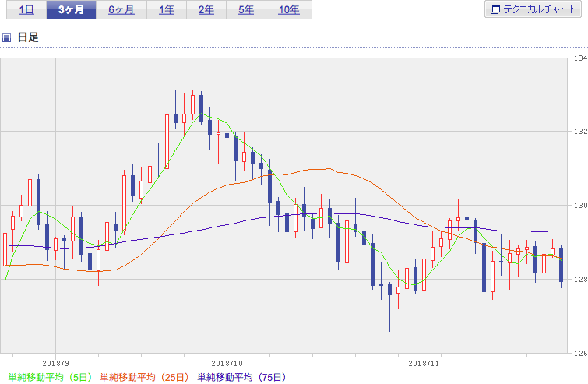
Task: Click the 126 price axis label
Action: (x=580, y=354)
